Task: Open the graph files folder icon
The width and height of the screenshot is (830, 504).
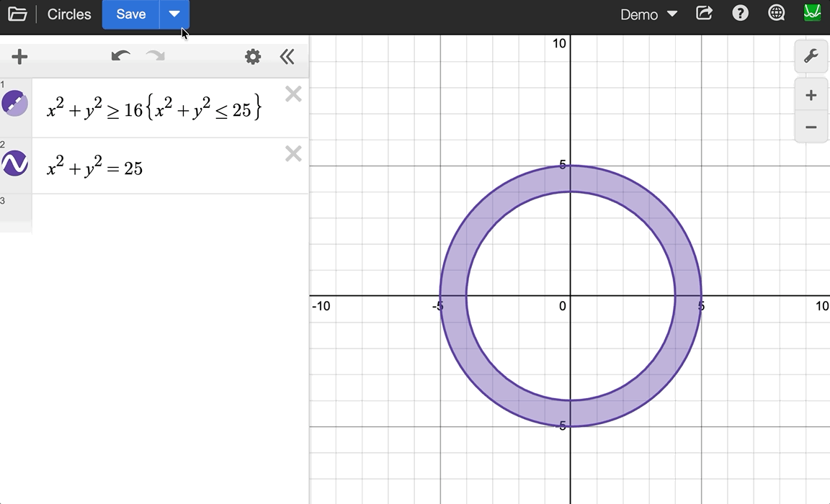Action: click(x=17, y=14)
